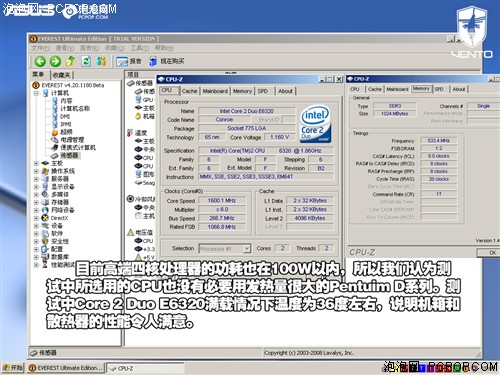Expand the 主板 tree node
The height and width of the screenshot is (375, 500).
pos(36,163)
